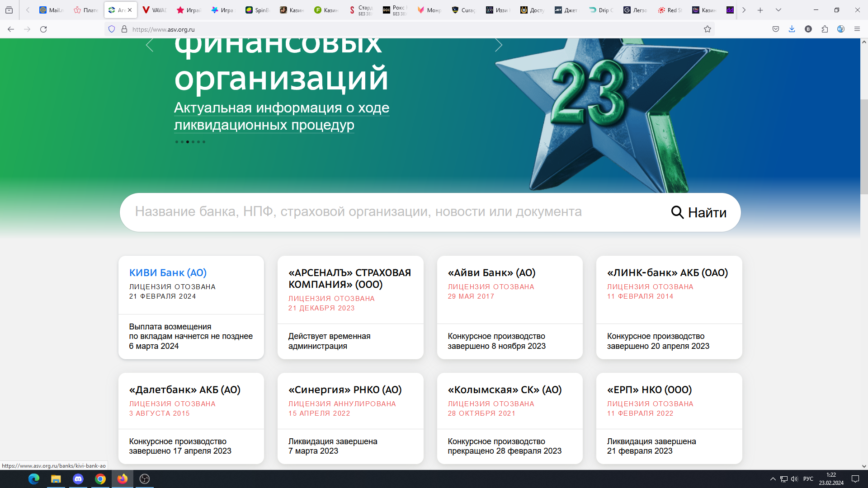Click the Save to Pocket icon

776,29
